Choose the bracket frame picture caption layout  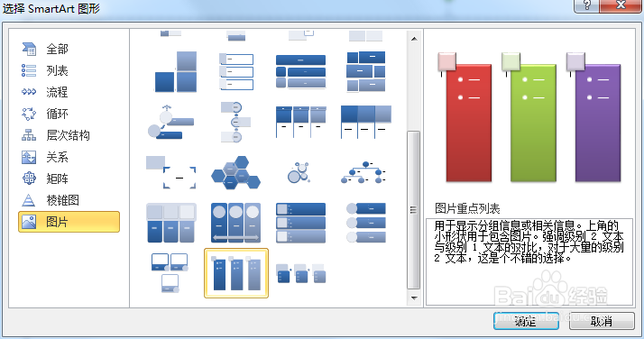click(170, 172)
